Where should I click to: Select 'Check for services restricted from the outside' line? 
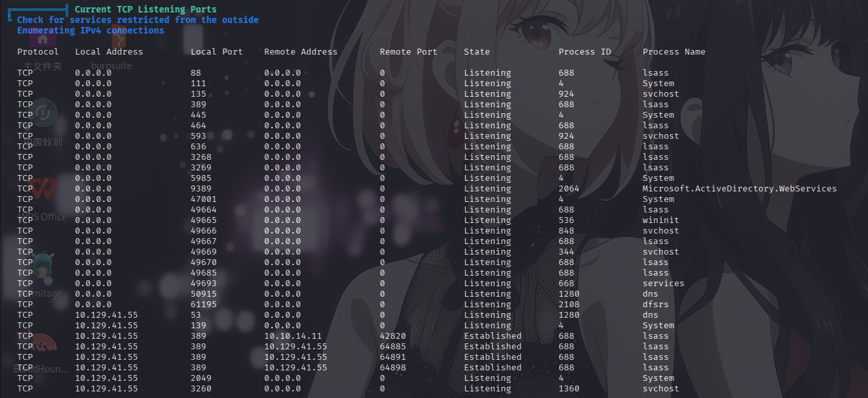[138, 20]
